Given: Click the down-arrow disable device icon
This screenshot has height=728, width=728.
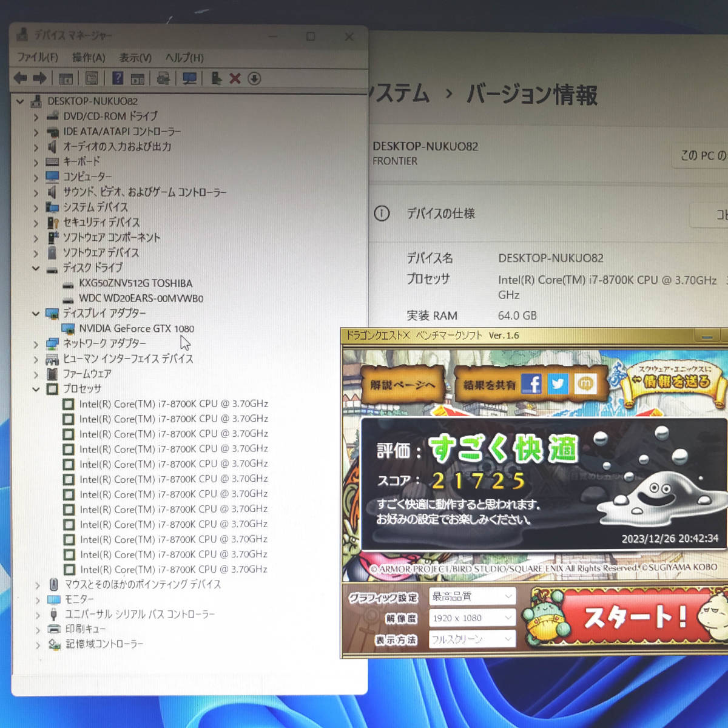Looking at the screenshot, I should pos(254,79).
